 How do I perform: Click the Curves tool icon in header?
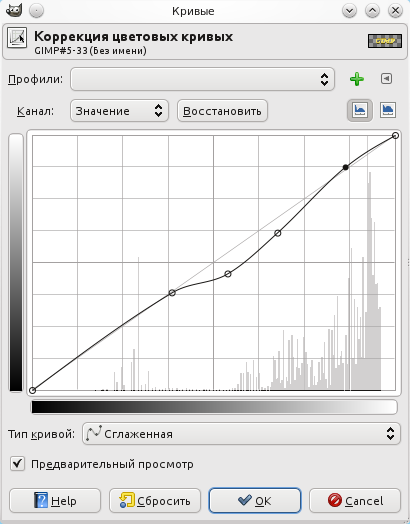point(17,38)
